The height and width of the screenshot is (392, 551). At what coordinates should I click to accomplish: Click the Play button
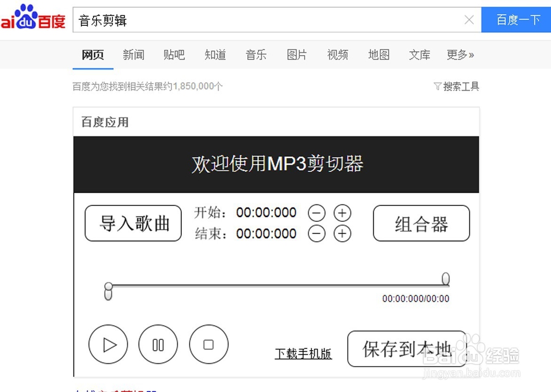[108, 344]
